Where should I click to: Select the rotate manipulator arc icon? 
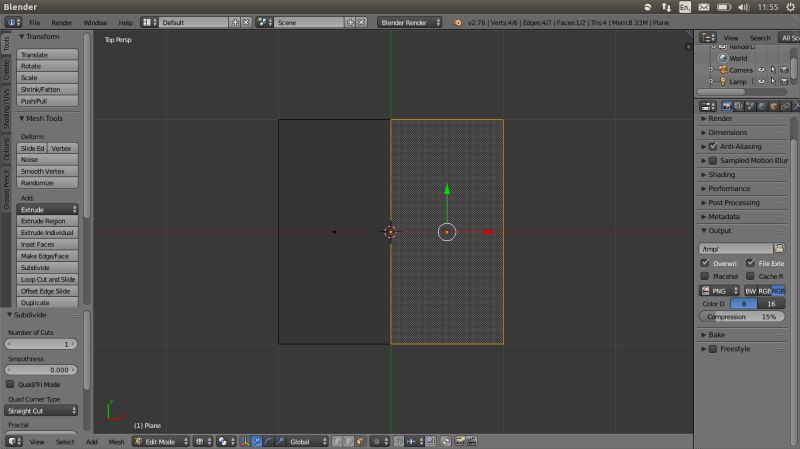click(x=268, y=441)
